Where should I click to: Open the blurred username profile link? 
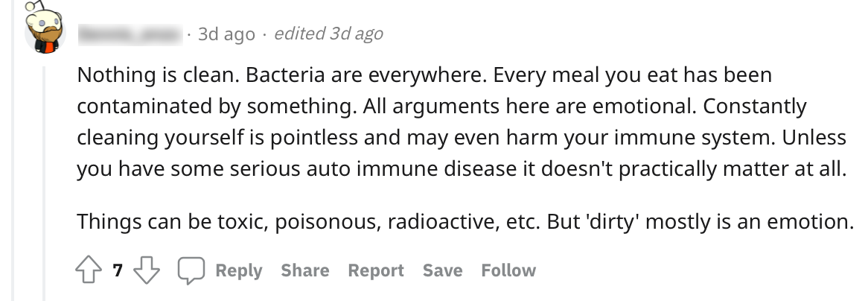click(x=130, y=34)
